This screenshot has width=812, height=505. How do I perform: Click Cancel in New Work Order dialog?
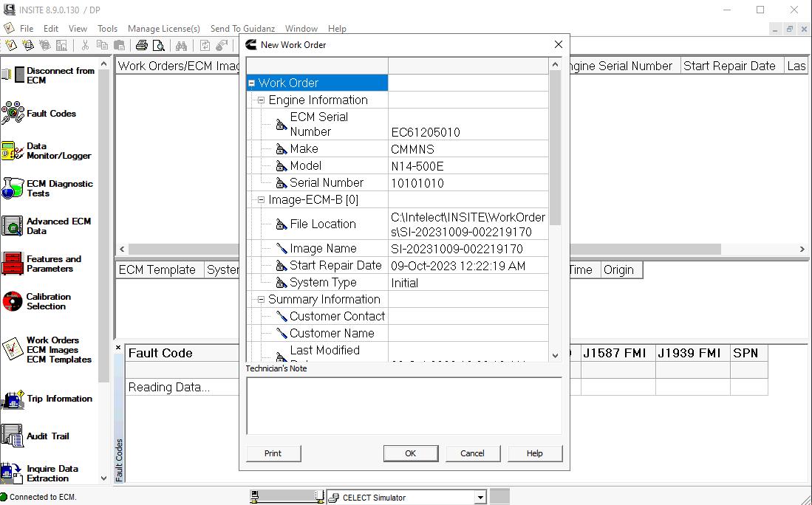[472, 453]
